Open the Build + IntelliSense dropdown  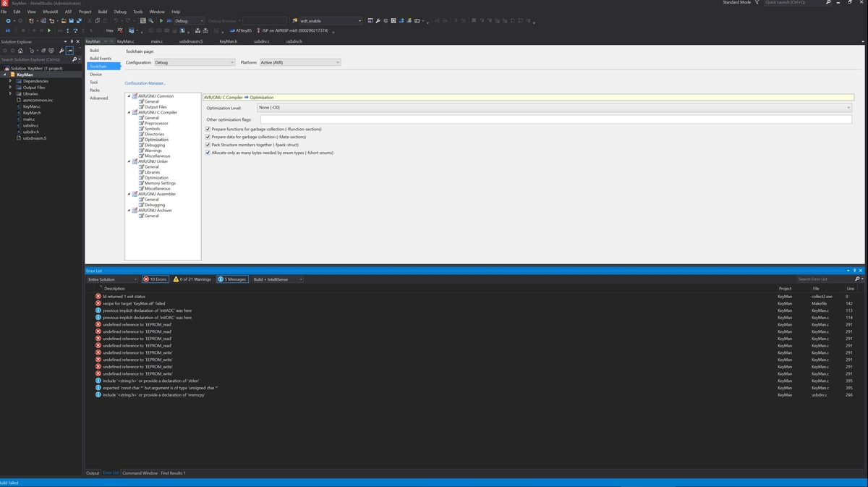pos(277,279)
